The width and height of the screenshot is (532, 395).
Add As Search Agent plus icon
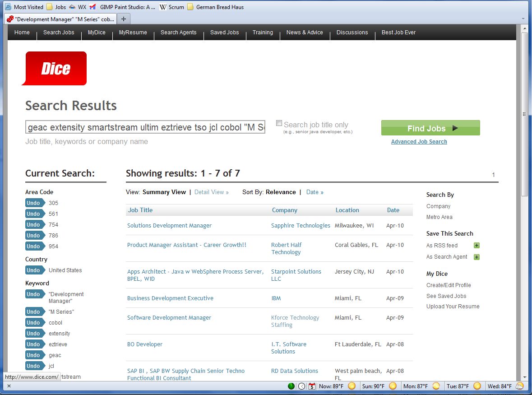click(476, 257)
